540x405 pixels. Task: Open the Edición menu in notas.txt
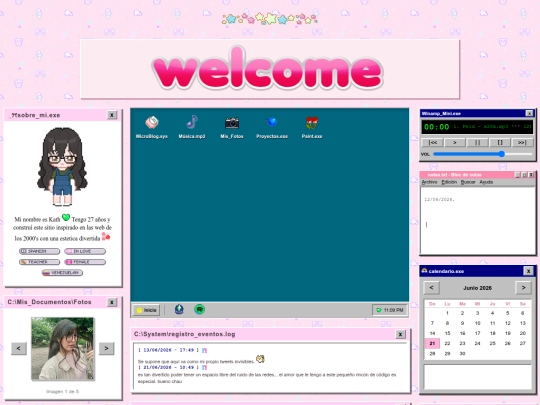pos(449,182)
